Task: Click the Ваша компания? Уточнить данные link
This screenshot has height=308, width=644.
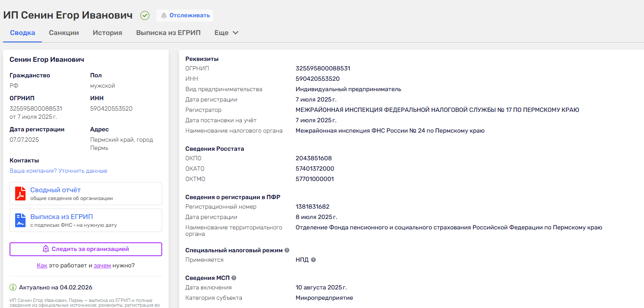Action: point(58,171)
